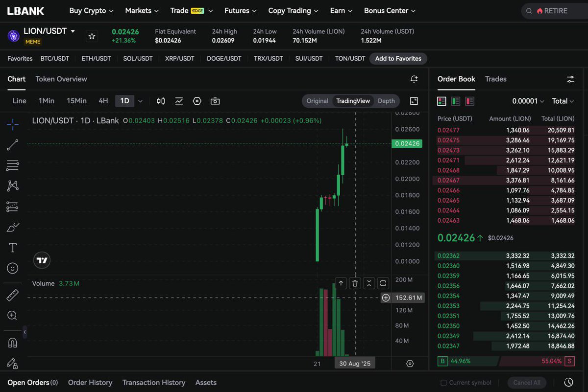
Task: Add alert at 152.61M plus icon
Action: pyautogui.click(x=386, y=298)
